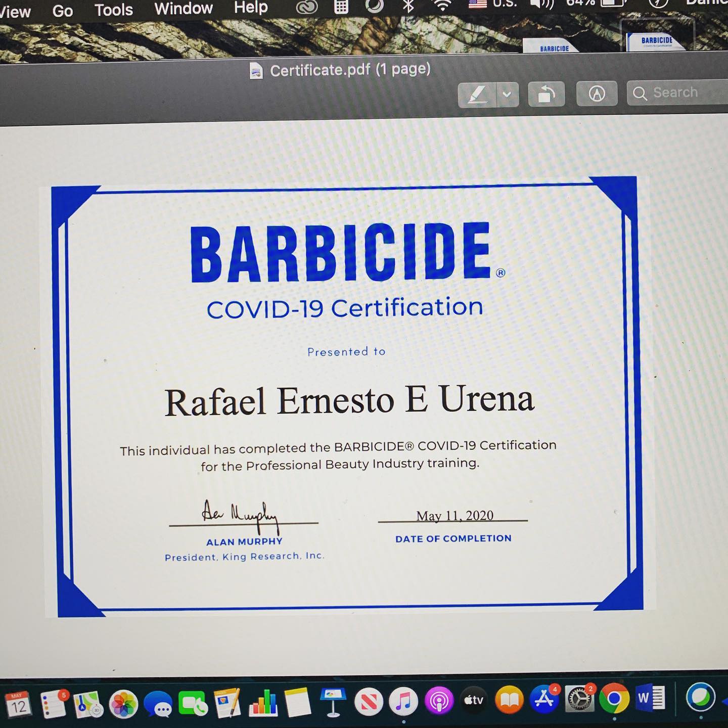The image size is (728, 728).
Task: Click the Certificate.pdf document icon in title bar
Action: point(256,71)
